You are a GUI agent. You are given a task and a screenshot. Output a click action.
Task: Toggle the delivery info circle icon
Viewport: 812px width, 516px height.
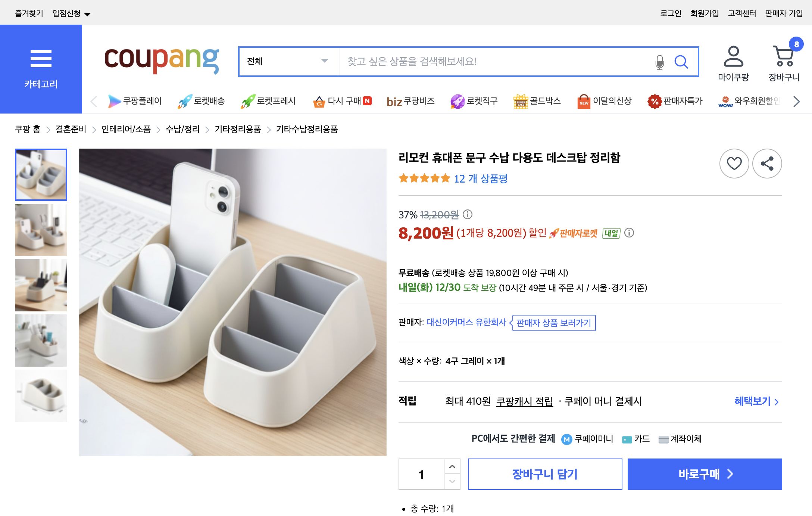(629, 234)
